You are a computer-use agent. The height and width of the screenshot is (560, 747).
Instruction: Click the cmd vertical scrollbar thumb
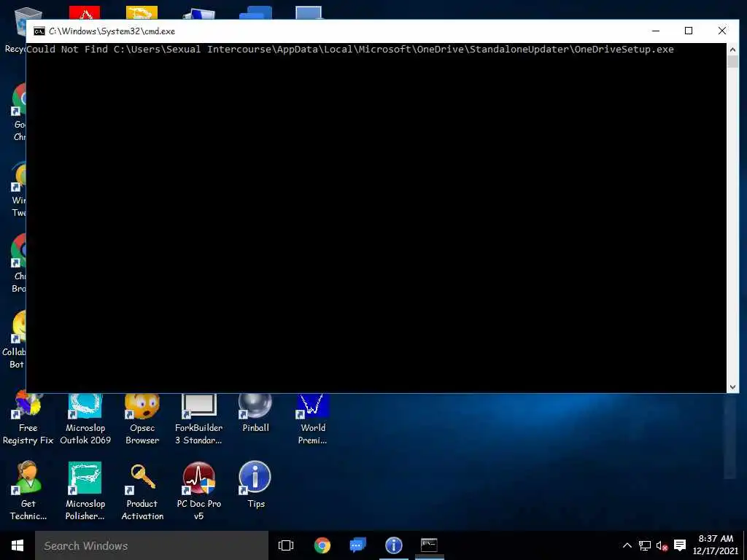732,61
